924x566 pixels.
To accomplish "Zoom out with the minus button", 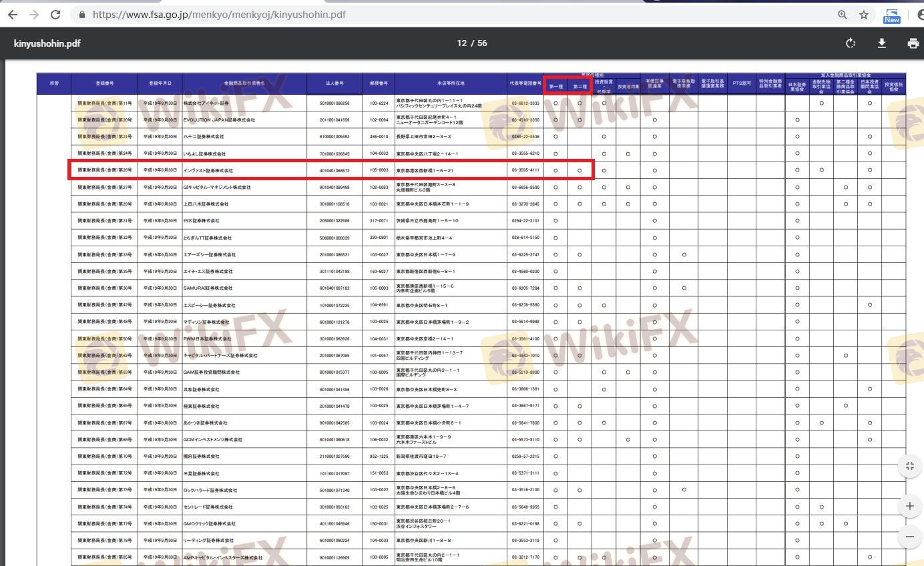I will tap(909, 537).
